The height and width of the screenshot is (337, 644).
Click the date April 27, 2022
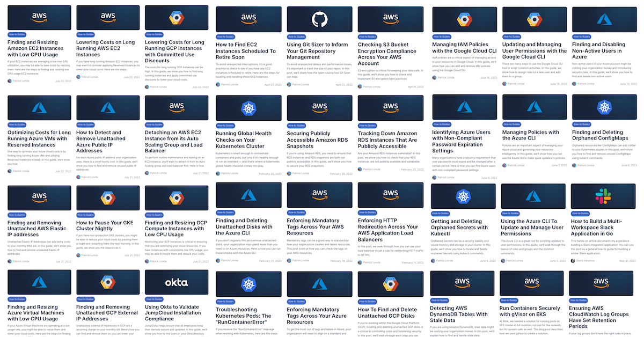274,85
